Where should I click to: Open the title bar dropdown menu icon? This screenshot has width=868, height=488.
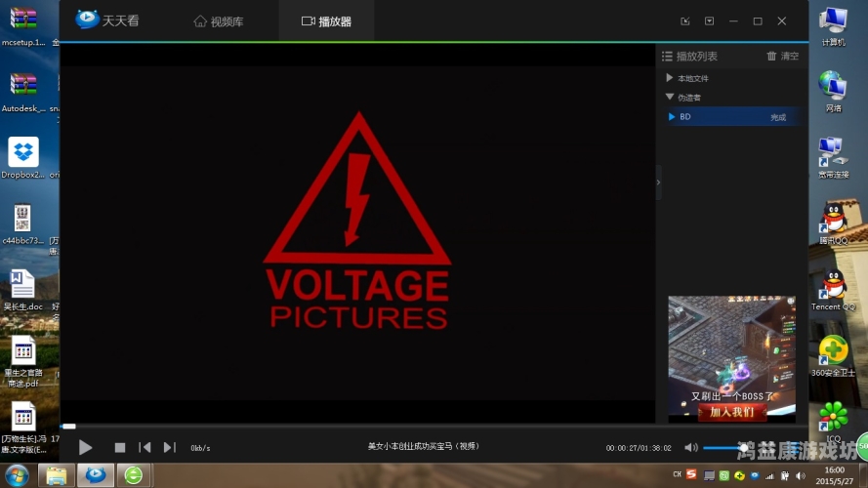pyautogui.click(x=710, y=20)
